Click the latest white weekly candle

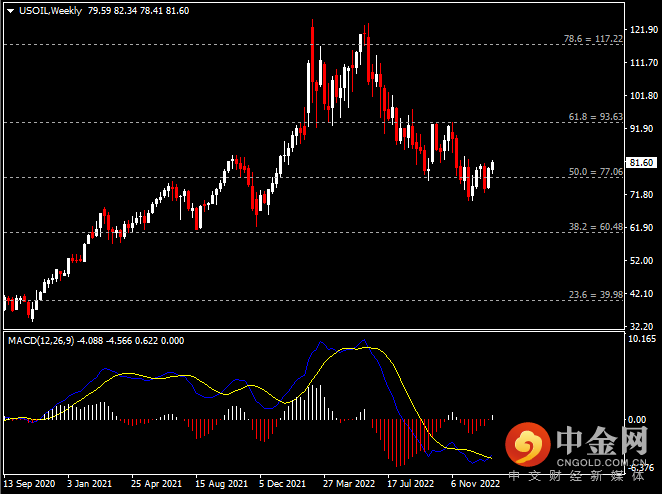click(492, 167)
